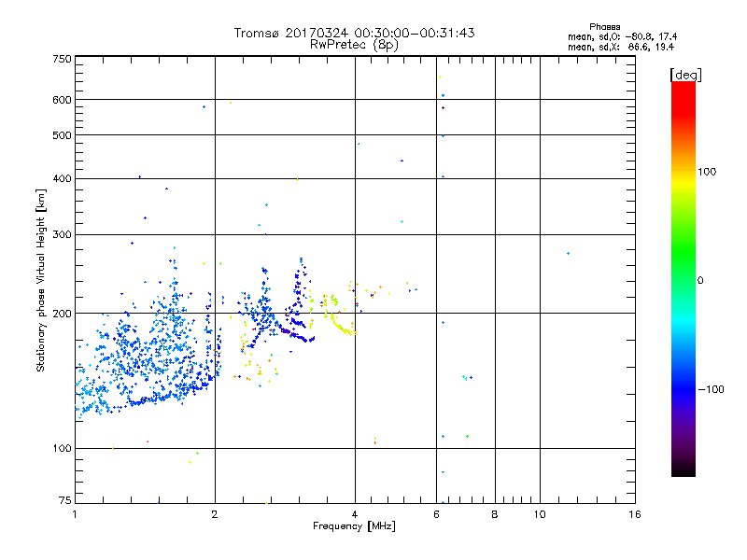This screenshot has height=560, width=747.
Task: Click the colorbar tick label '-100'
Action: [711, 389]
